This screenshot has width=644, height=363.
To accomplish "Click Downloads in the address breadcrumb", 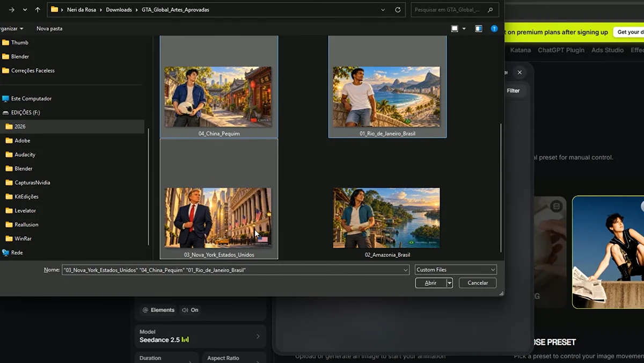I will click(x=119, y=10).
